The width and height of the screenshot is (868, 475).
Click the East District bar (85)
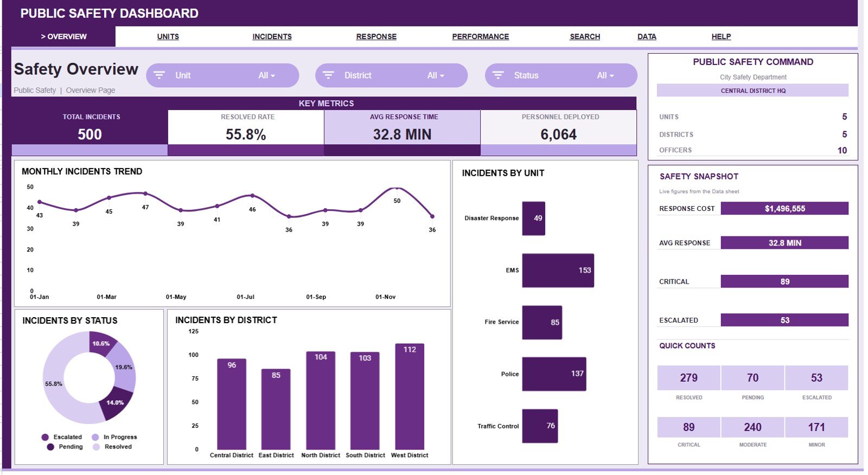276,409
